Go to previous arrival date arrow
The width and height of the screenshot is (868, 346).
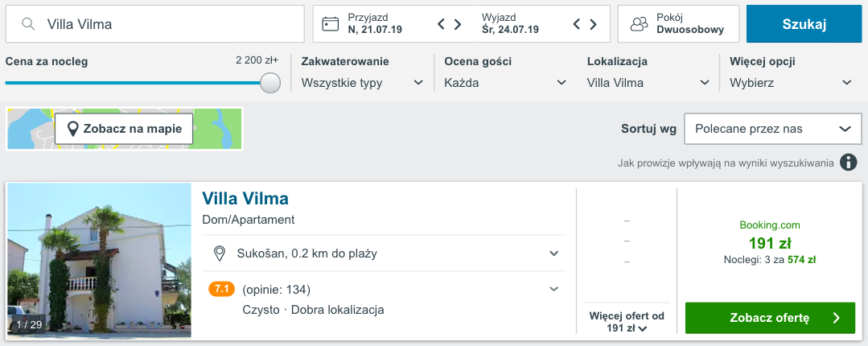pyautogui.click(x=441, y=24)
